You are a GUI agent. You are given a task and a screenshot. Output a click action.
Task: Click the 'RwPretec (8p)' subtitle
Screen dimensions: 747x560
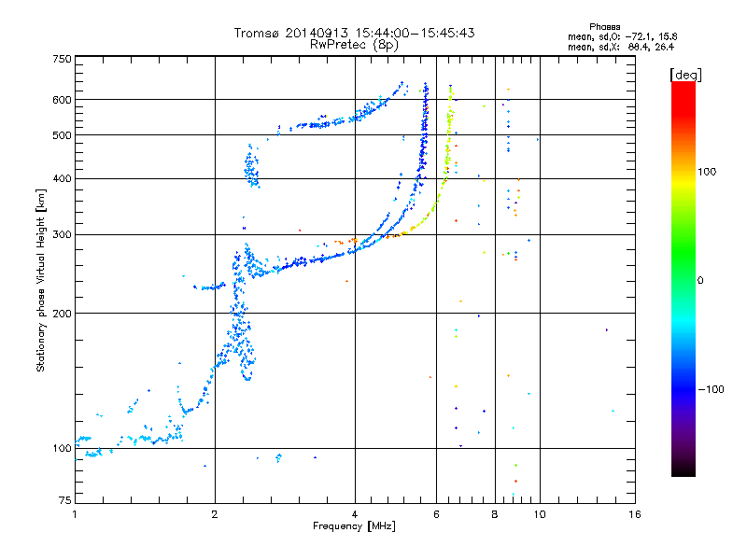coord(355,45)
